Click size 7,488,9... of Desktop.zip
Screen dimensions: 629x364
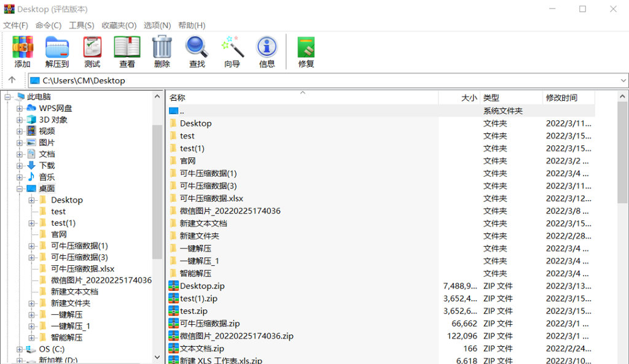pyautogui.click(x=460, y=286)
